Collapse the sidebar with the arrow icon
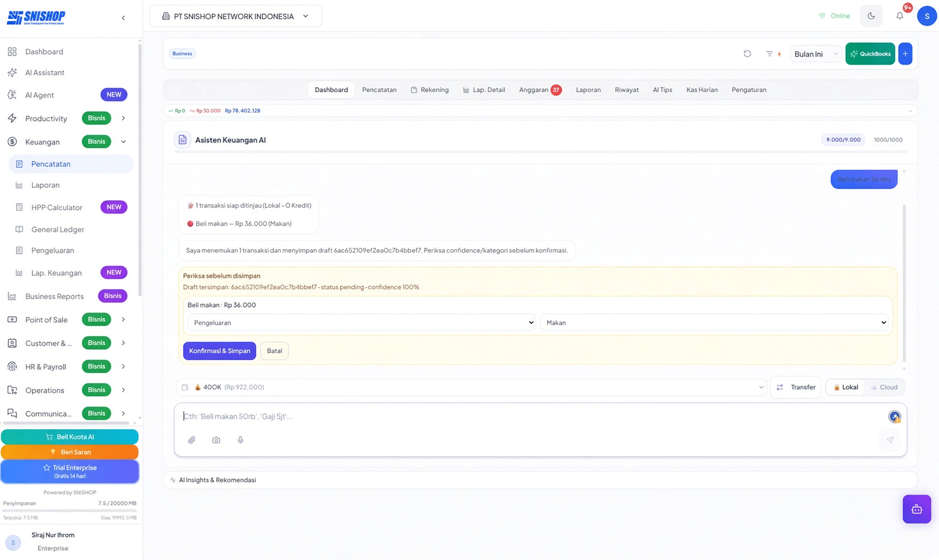 tap(123, 18)
